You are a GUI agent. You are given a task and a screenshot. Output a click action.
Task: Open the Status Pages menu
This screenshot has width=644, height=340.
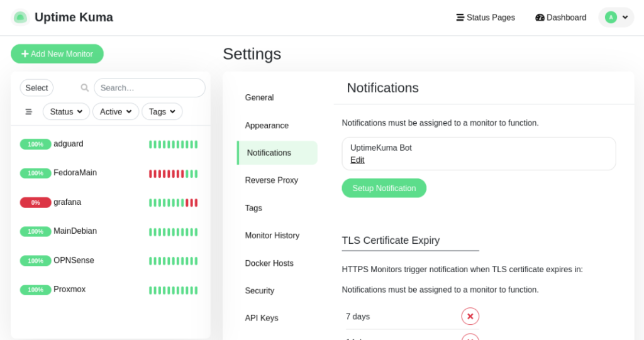486,18
